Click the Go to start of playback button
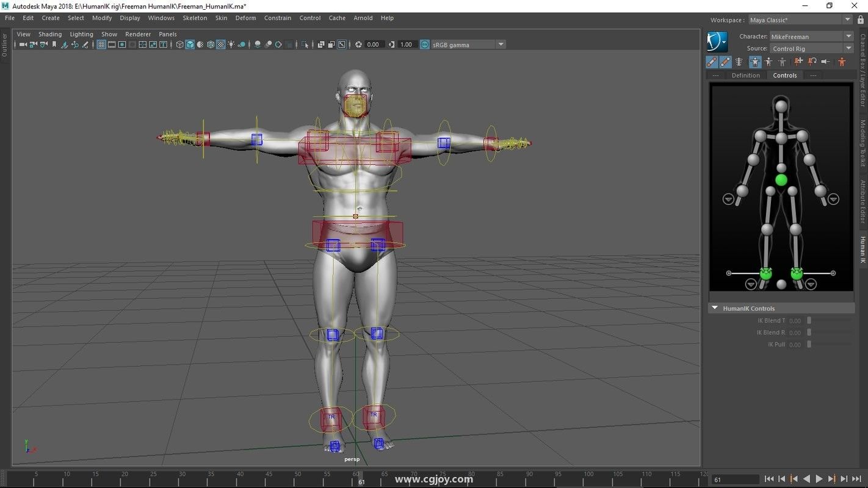This screenshot has width=868, height=488. (769, 479)
